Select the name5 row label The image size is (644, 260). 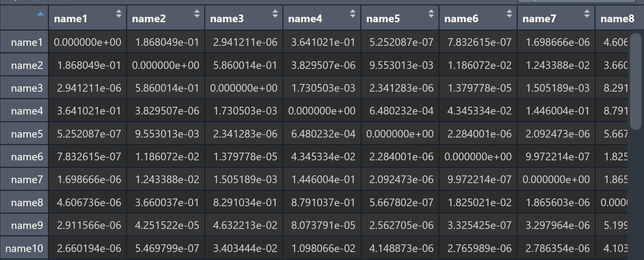point(27,134)
